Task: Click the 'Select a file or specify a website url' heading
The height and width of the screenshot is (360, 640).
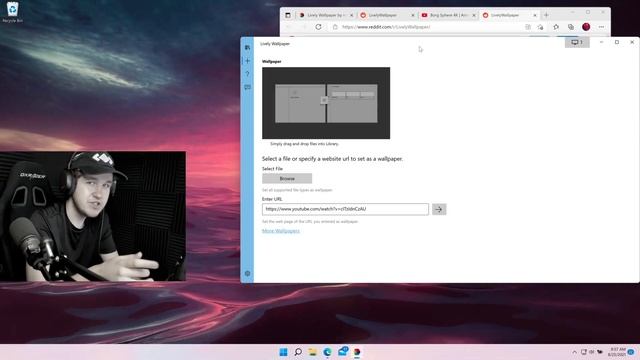Action: tap(332, 159)
